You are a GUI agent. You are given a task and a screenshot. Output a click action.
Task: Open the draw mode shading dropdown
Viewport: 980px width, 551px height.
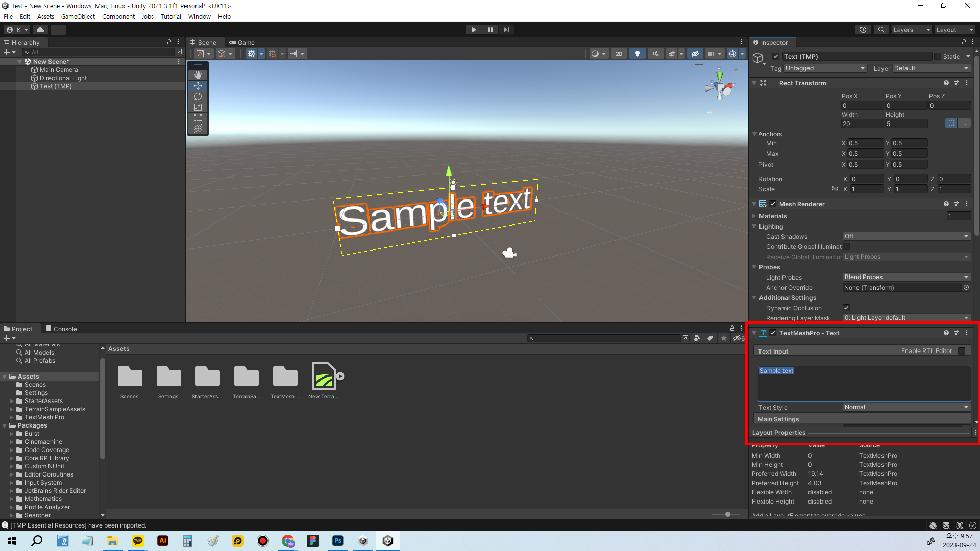coord(598,54)
